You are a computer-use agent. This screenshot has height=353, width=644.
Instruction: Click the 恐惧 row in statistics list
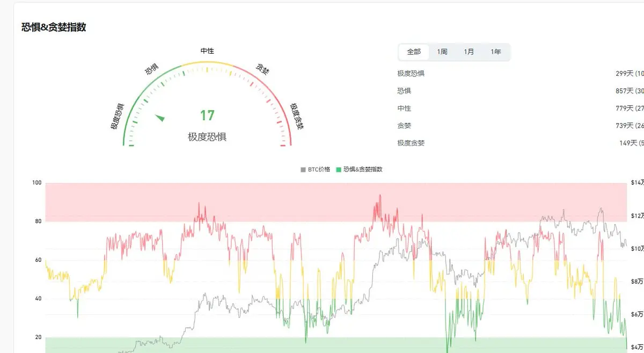521,91
